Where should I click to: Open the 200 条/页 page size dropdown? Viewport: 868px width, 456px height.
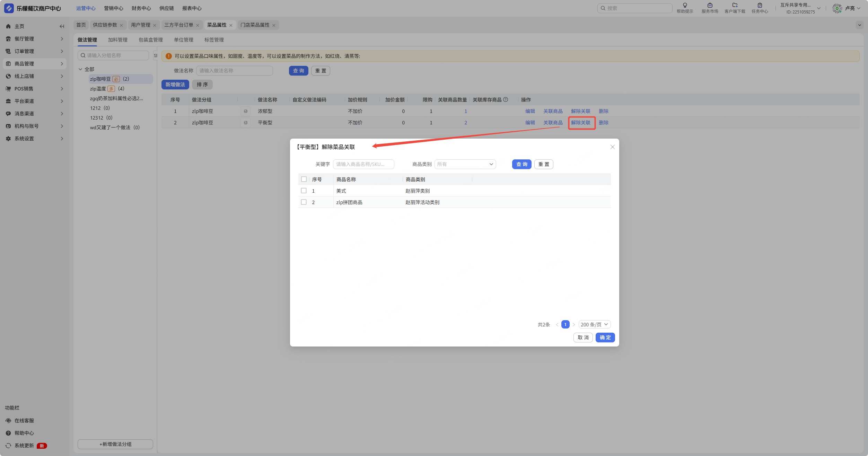(x=594, y=325)
